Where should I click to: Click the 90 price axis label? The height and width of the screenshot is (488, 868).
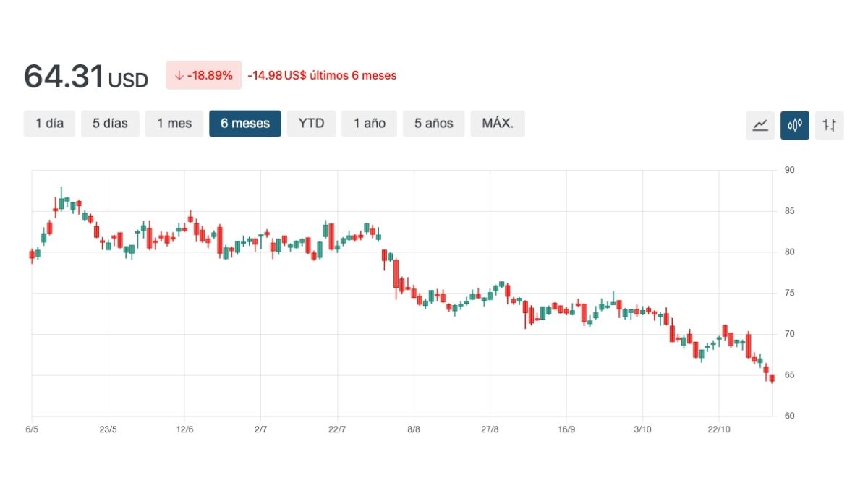click(789, 171)
